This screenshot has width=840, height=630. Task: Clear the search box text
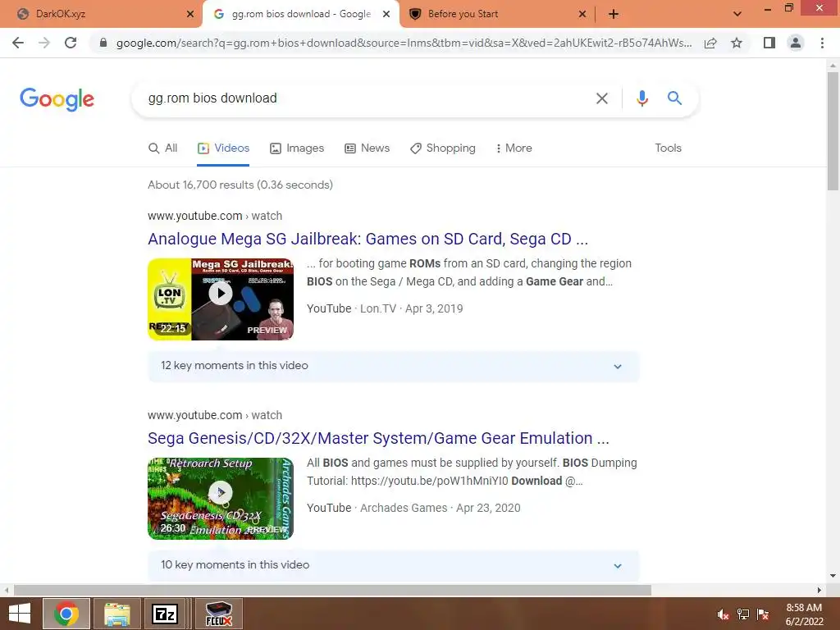[602, 98]
